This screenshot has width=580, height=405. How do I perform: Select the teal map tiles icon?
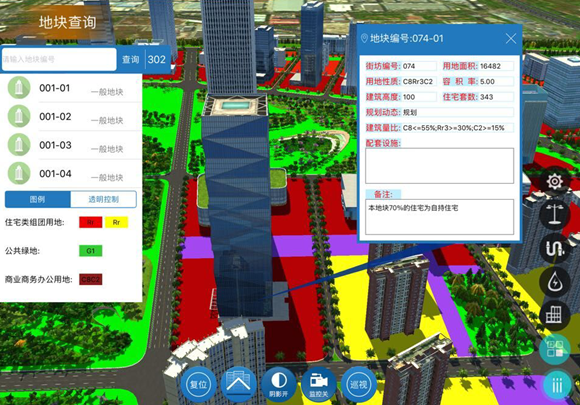[554, 349]
